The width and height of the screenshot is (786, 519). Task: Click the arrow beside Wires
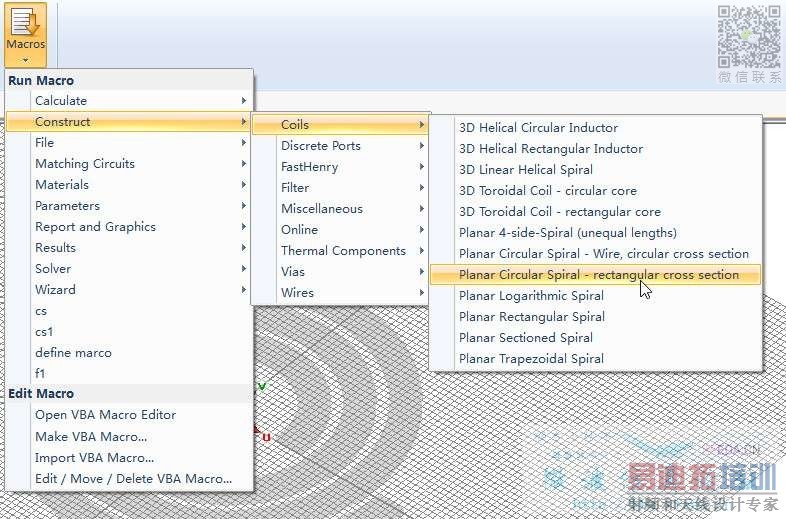pyautogui.click(x=422, y=293)
